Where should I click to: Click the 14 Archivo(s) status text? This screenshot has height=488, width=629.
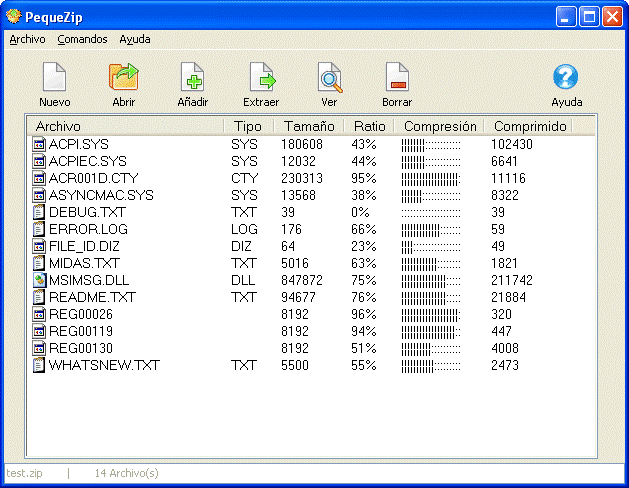[x=126, y=473]
